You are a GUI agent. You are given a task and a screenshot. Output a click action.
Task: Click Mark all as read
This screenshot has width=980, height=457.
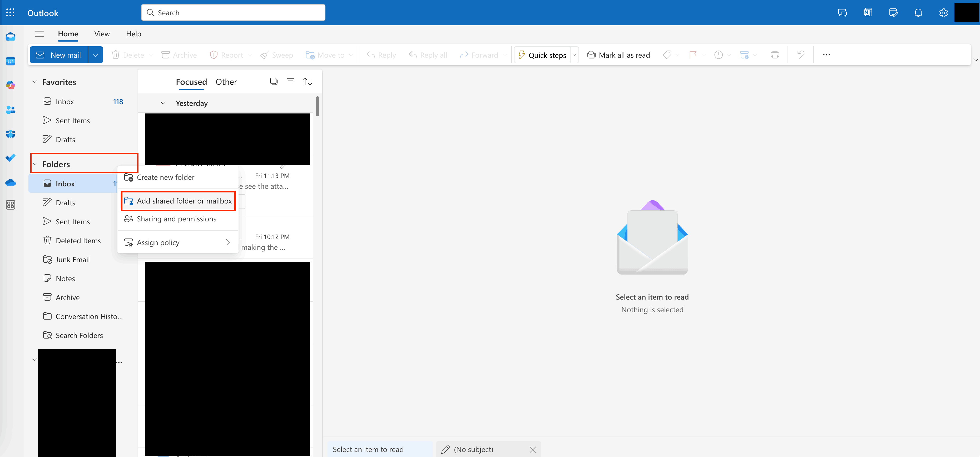618,55
